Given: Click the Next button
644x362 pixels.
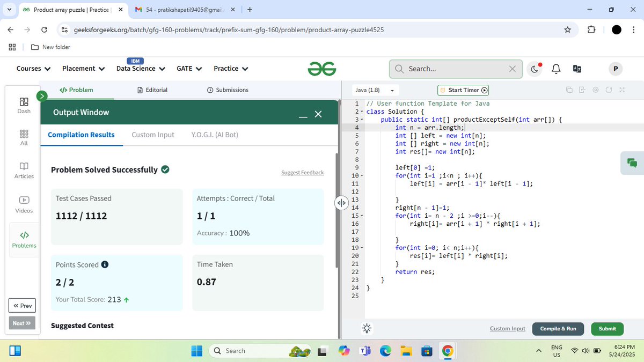Looking at the screenshot, I should (23, 323).
